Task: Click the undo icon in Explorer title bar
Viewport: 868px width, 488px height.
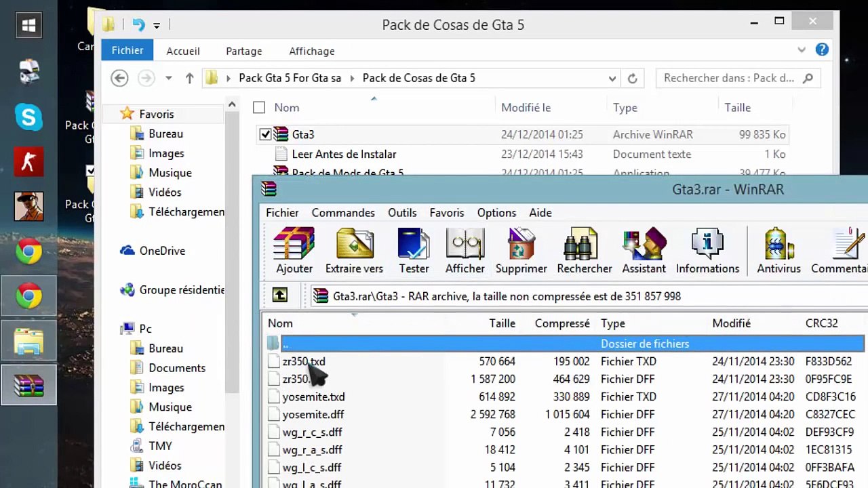Action: [138, 25]
